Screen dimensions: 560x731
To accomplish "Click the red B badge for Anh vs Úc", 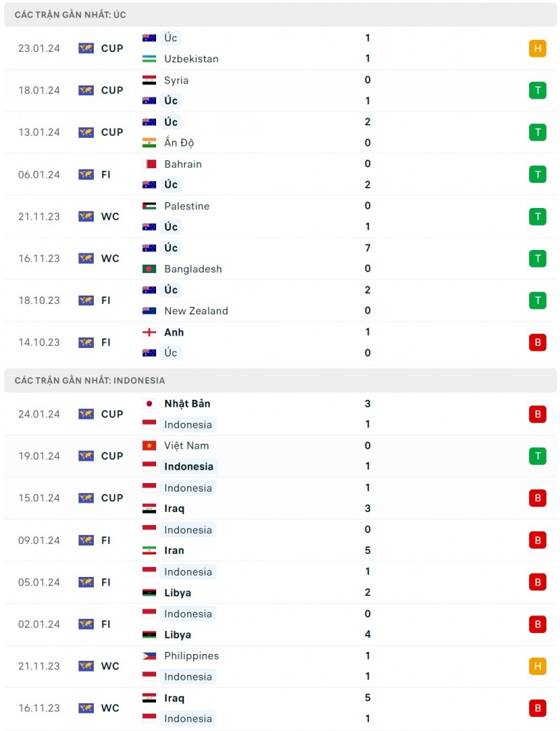I will (537, 342).
